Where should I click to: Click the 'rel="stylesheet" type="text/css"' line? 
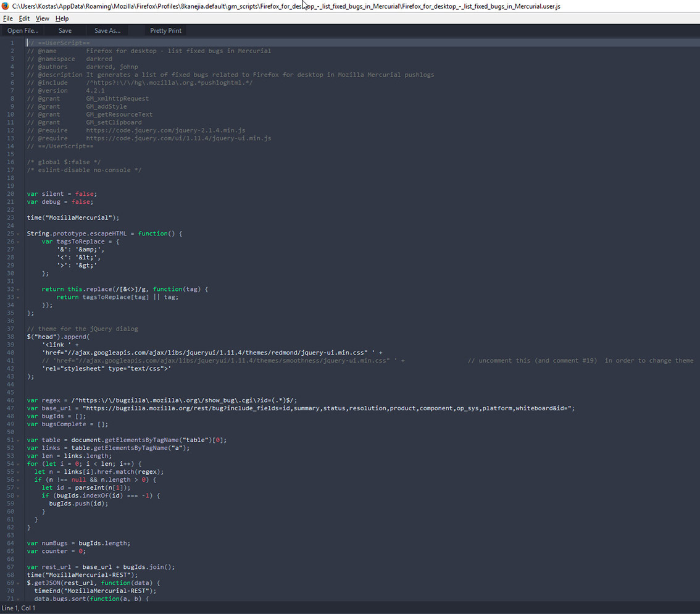[106, 369]
